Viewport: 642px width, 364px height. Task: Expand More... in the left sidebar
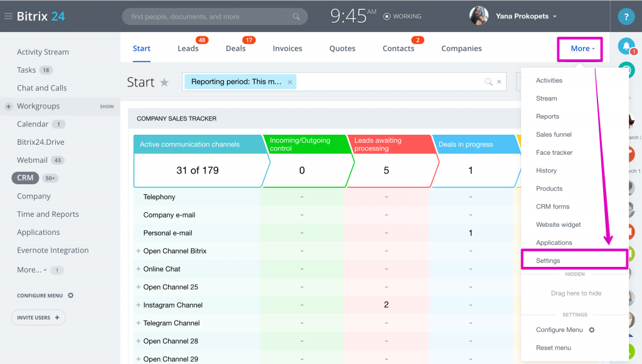click(31, 270)
